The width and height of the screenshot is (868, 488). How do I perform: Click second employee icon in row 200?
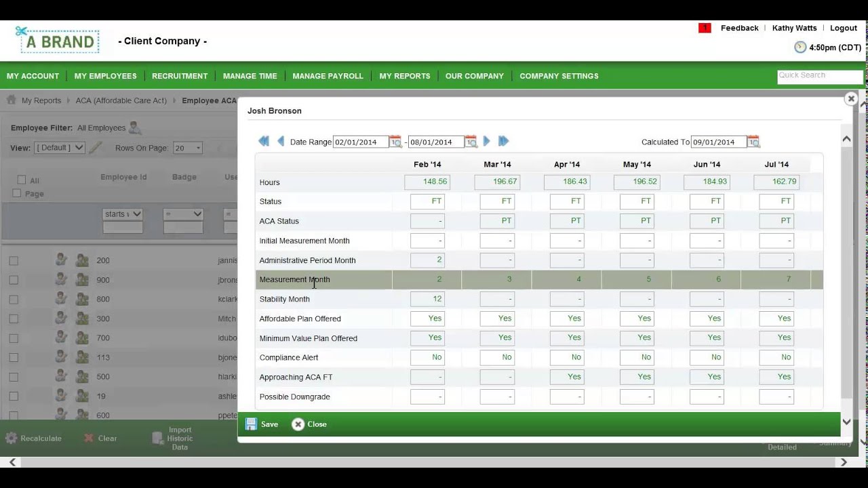tap(82, 260)
